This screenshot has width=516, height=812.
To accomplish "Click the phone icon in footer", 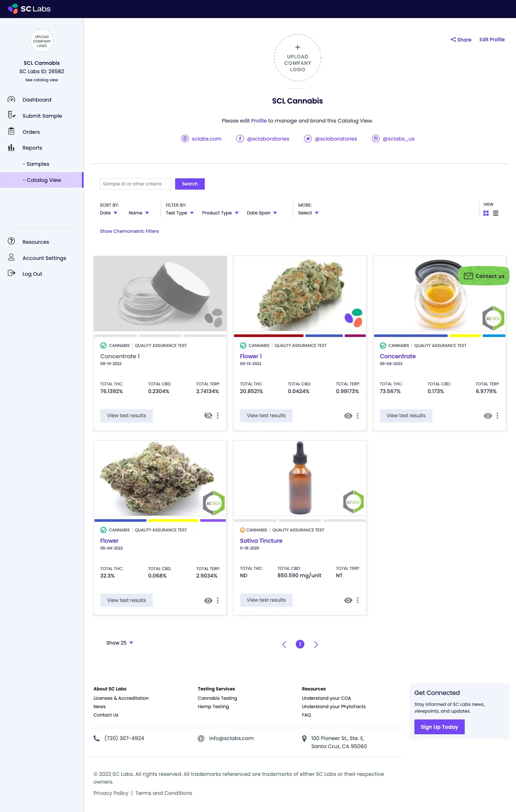I will [x=96, y=738].
